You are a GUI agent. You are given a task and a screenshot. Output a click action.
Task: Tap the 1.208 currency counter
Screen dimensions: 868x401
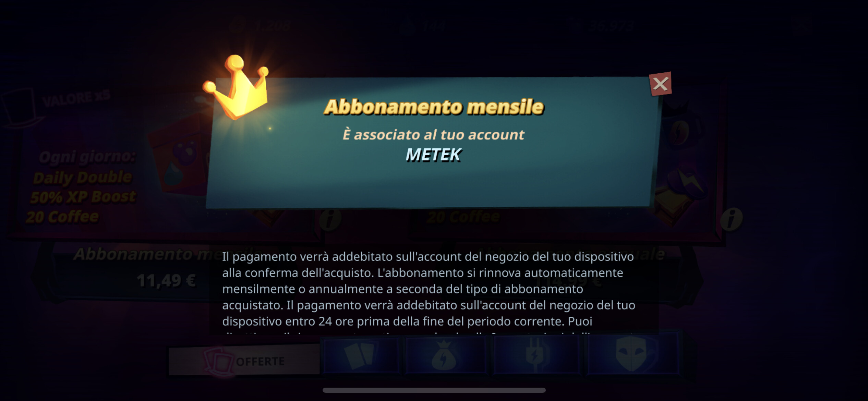tap(261, 25)
